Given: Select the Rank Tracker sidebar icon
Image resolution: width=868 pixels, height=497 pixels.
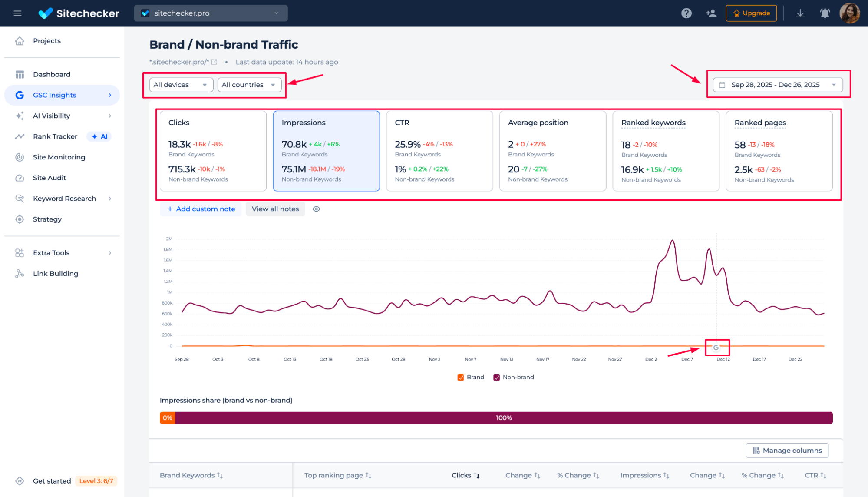Looking at the screenshot, I should pyautogui.click(x=20, y=136).
